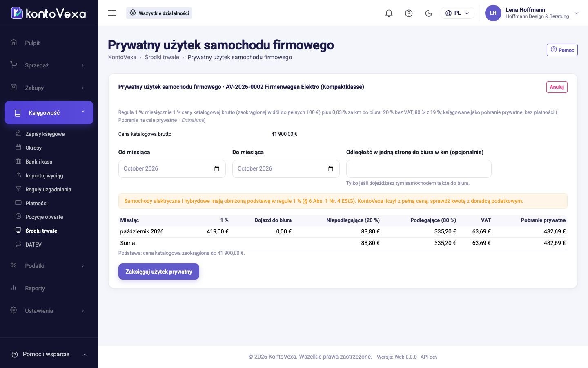Viewport: 588px width, 368px height.
Task: Go to Raporty in sidebar
Action: [49, 288]
